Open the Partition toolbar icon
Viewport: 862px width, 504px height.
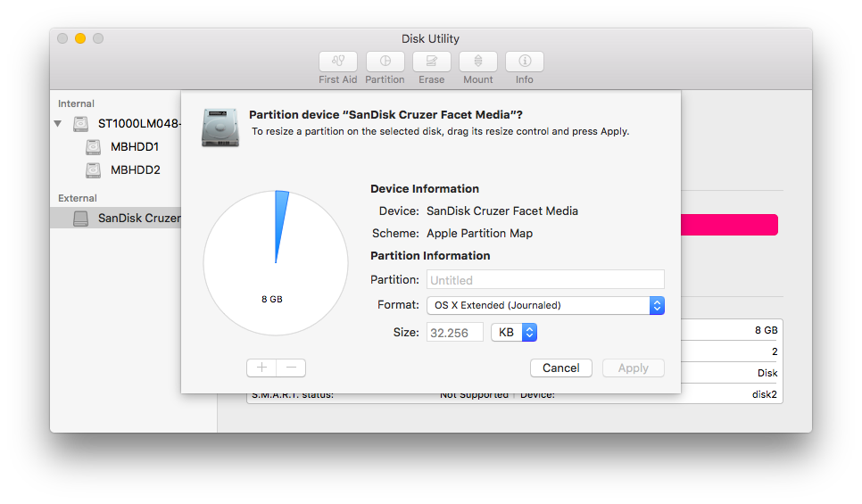385,62
